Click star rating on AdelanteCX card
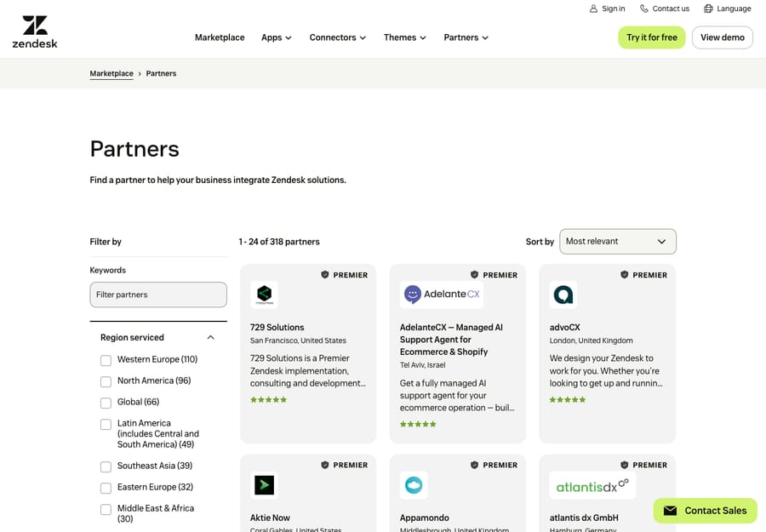 (418, 424)
